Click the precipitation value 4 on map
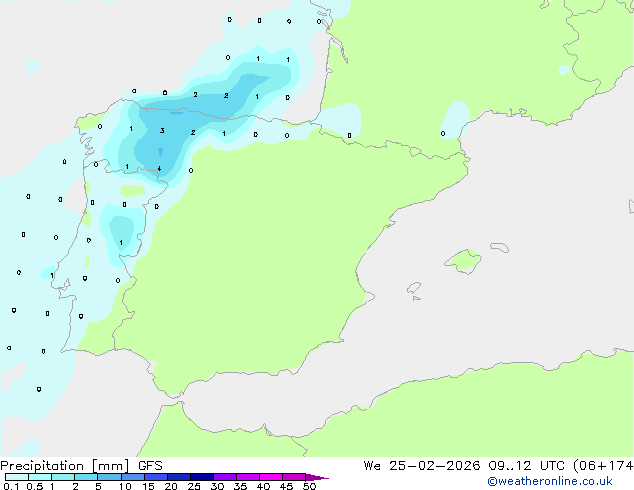 click(159, 168)
